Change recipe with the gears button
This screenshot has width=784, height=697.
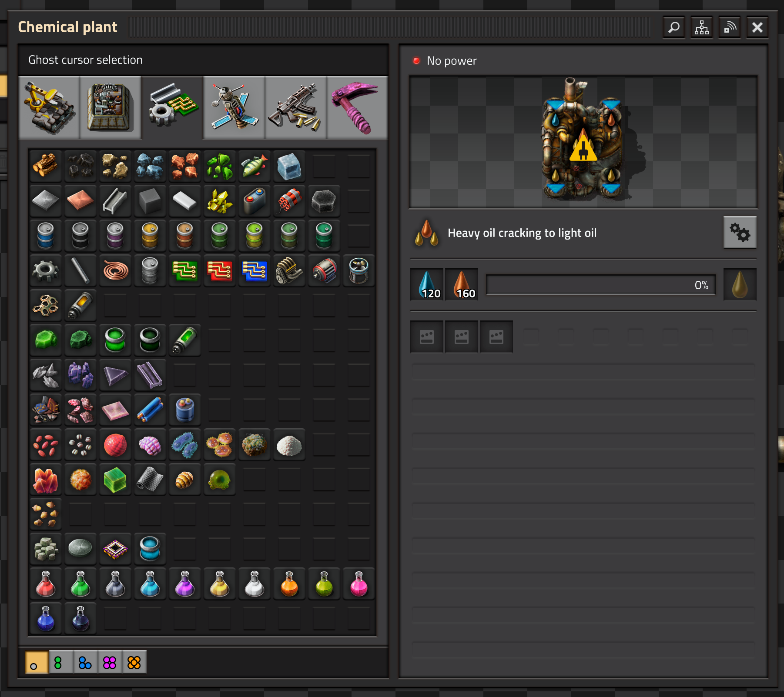click(740, 232)
